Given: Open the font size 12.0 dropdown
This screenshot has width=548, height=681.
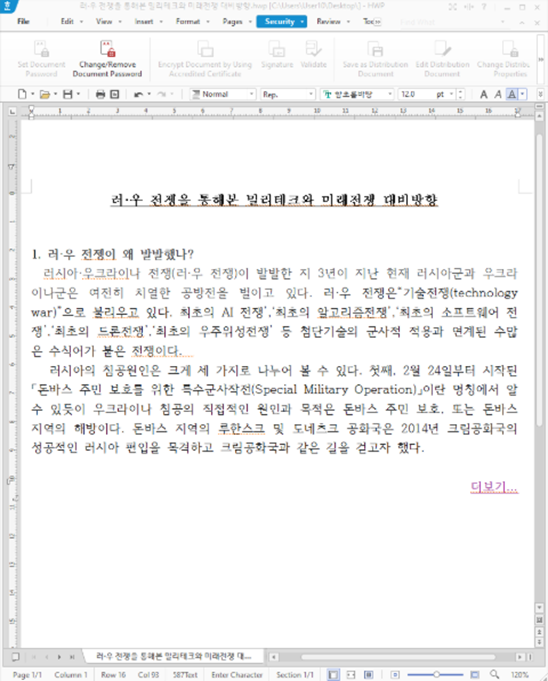Looking at the screenshot, I should (x=452, y=94).
